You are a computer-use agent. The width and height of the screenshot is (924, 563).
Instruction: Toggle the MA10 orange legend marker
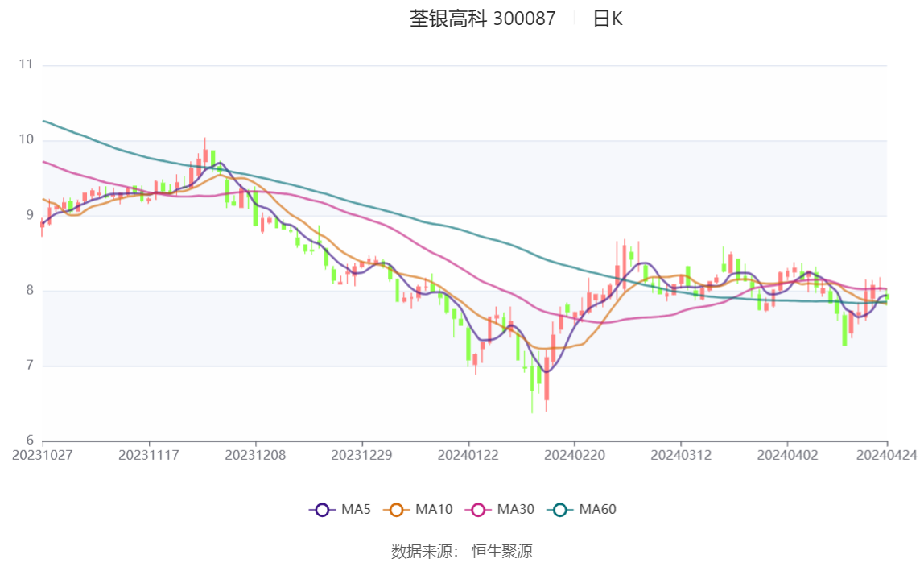pyautogui.click(x=396, y=510)
